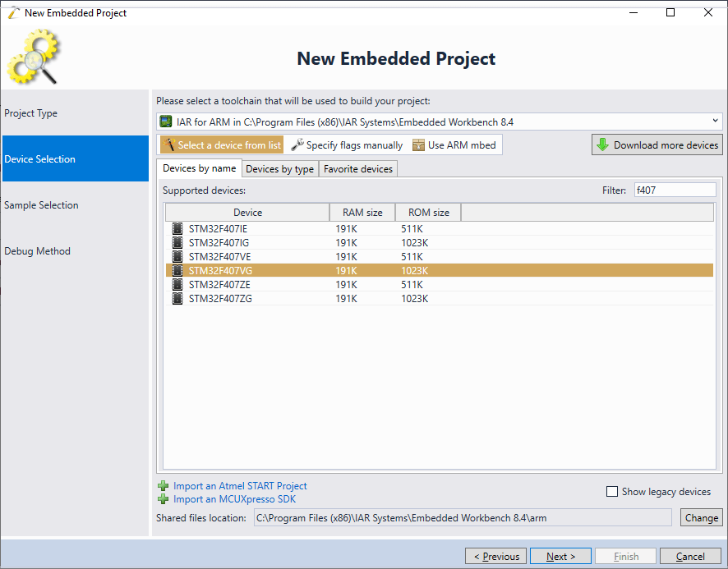Click the Previous button
728x569 pixels.
click(x=495, y=556)
